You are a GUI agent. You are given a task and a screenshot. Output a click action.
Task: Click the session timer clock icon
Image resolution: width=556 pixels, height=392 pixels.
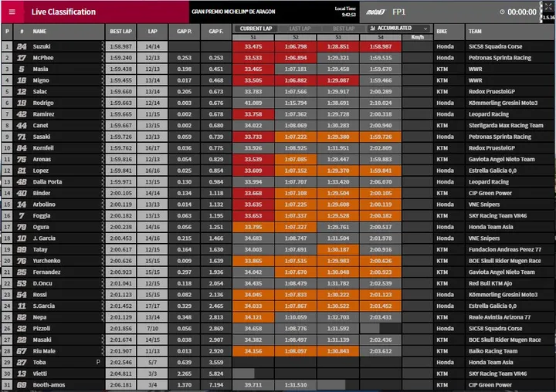click(502, 12)
